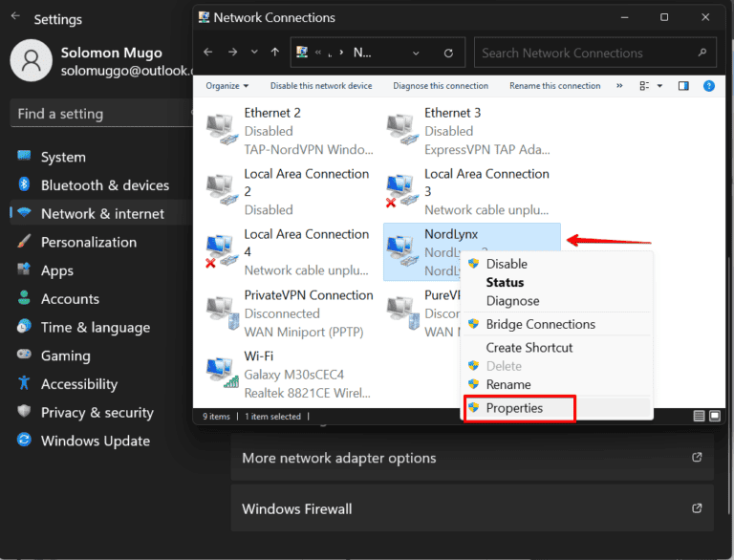Click the Search Network Connections field
Viewport: 734px width, 560px height.
point(588,53)
